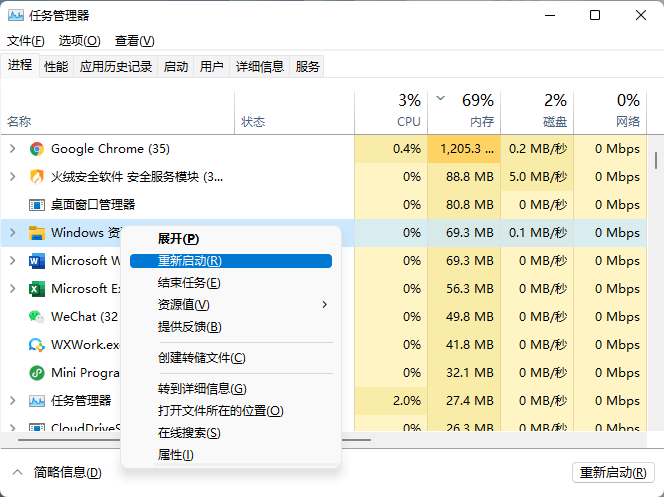This screenshot has height=497, width=664.
Task: Select the 进程 tab
Action: click(x=20, y=65)
